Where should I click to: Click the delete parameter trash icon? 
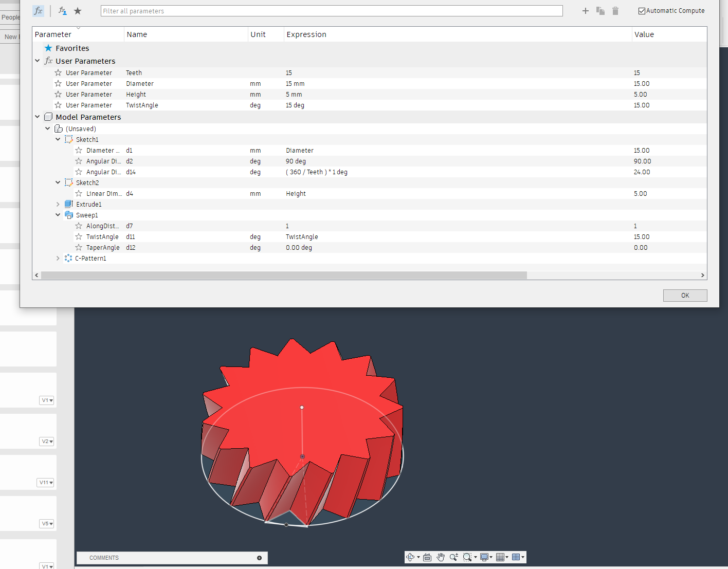point(615,10)
